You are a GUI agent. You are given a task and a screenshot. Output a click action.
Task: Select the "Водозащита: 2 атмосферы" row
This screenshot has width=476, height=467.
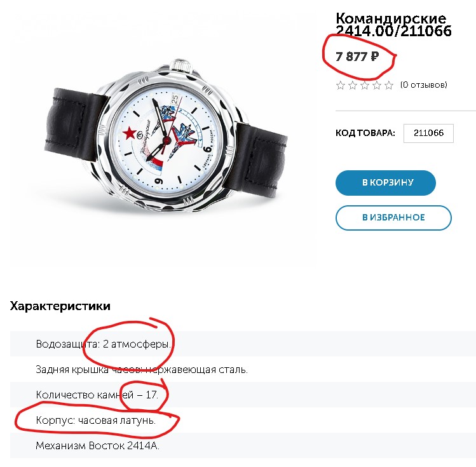click(x=104, y=344)
